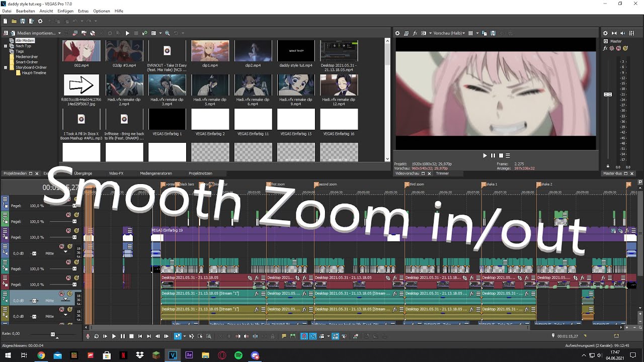Open mixing console icon in Master bus

click(x=631, y=33)
